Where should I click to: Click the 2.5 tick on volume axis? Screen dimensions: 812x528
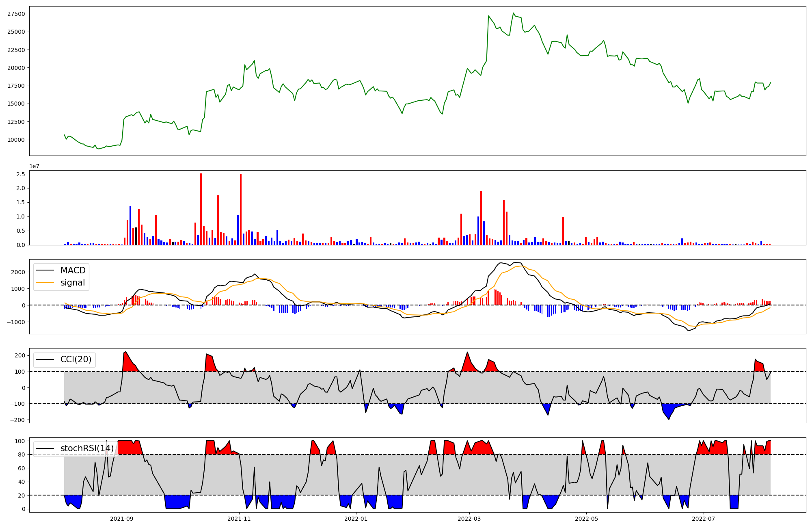21,174
